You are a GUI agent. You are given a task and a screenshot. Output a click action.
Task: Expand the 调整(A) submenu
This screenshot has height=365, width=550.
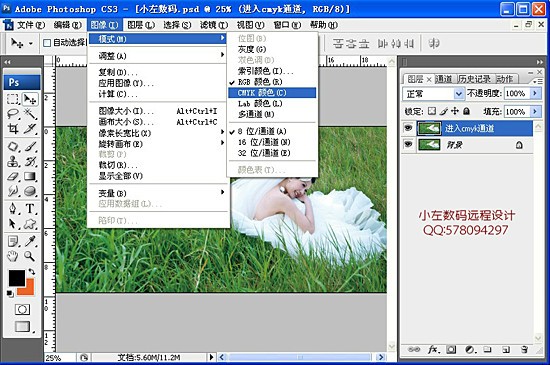pos(157,55)
